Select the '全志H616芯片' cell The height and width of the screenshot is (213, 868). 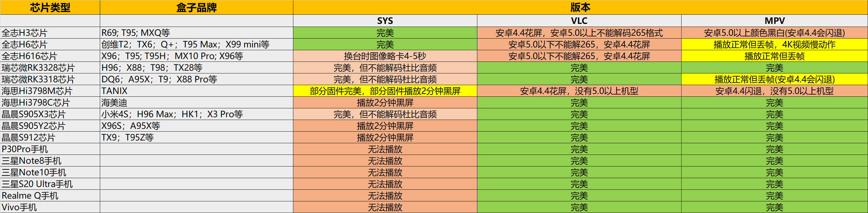pos(50,56)
